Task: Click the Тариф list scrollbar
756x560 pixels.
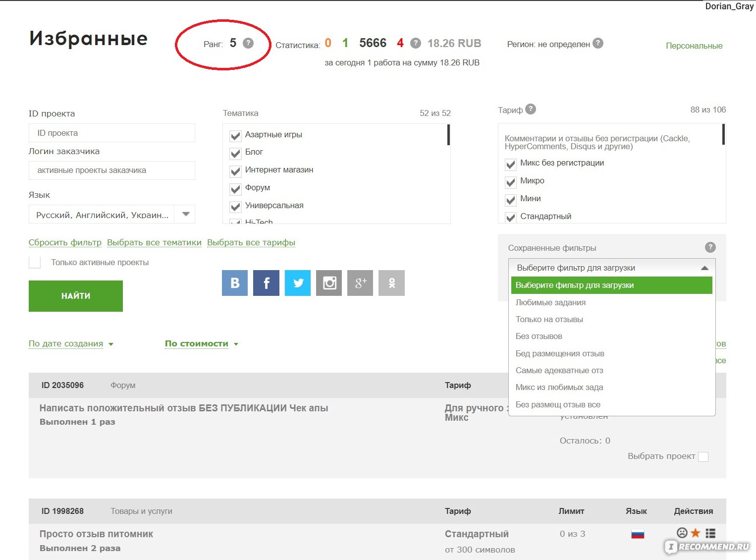Action: (724, 134)
